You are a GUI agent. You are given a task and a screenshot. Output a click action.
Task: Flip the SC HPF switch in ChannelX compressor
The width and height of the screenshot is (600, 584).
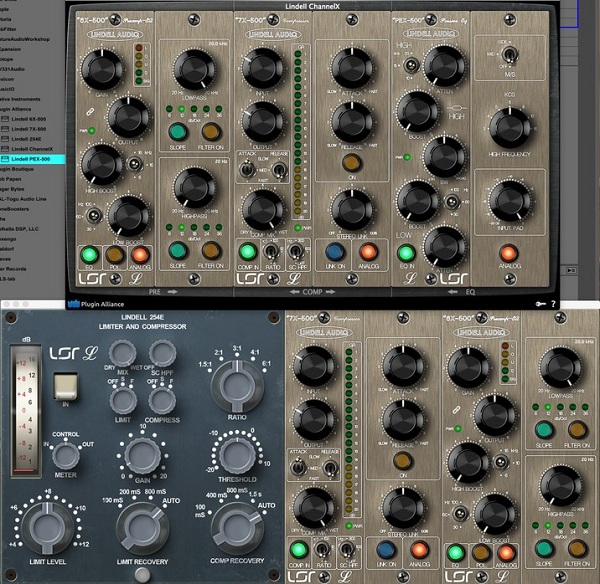(x=296, y=251)
